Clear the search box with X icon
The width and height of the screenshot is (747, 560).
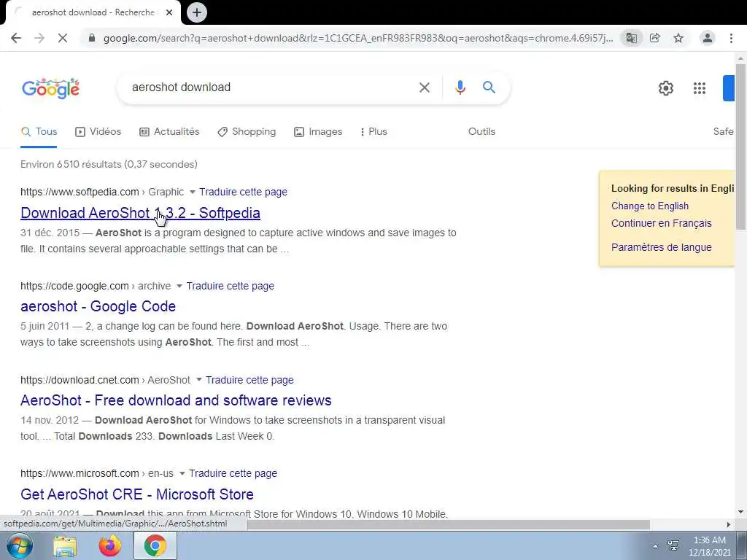click(424, 87)
